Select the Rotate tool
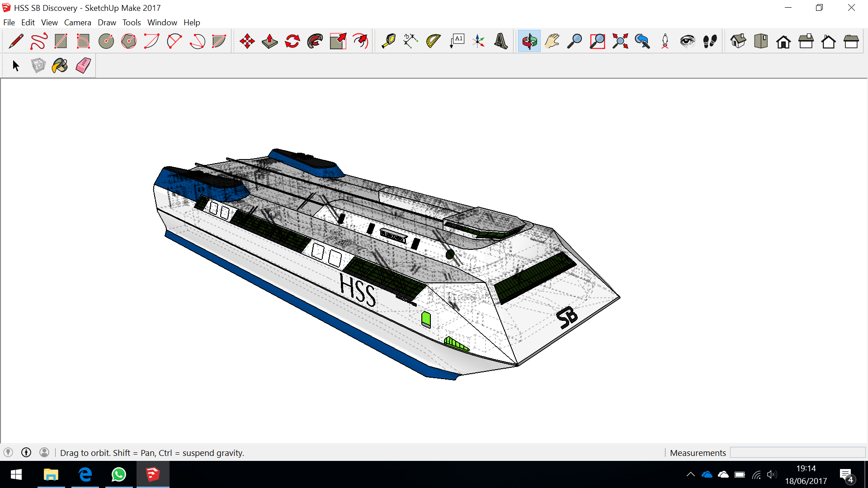 (x=292, y=41)
